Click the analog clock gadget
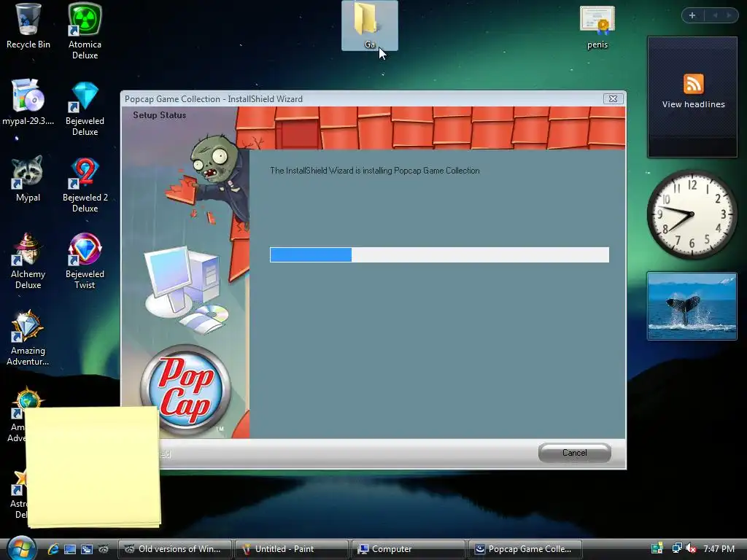Screen dimensions: 747x560 [x=692, y=214]
